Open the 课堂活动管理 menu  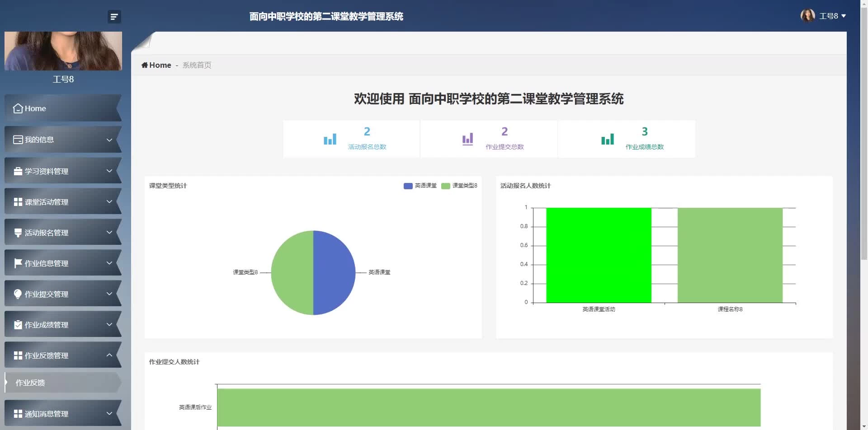[47, 202]
